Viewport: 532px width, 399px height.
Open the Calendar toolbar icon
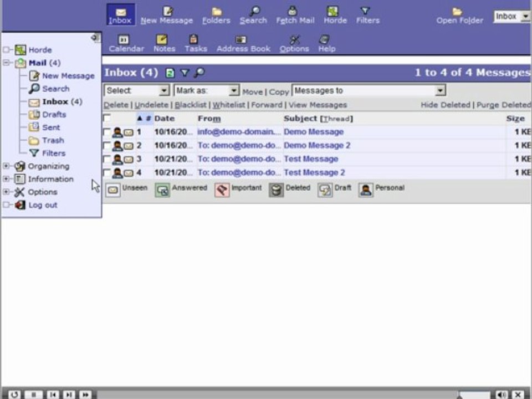coord(123,40)
